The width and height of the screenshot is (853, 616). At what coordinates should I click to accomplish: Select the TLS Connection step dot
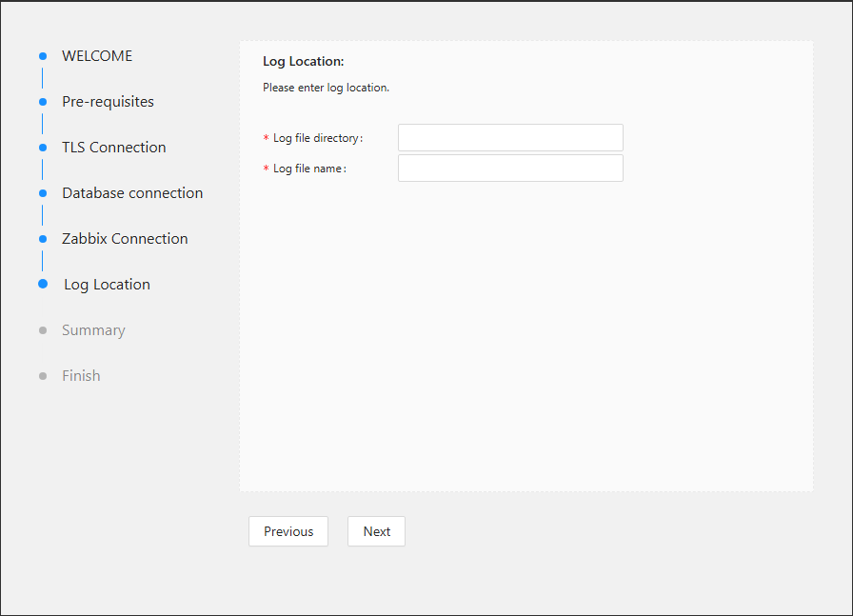point(43,148)
